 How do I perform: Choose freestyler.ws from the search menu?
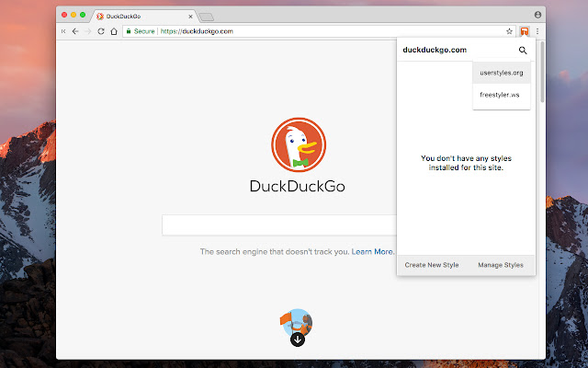tap(502, 95)
